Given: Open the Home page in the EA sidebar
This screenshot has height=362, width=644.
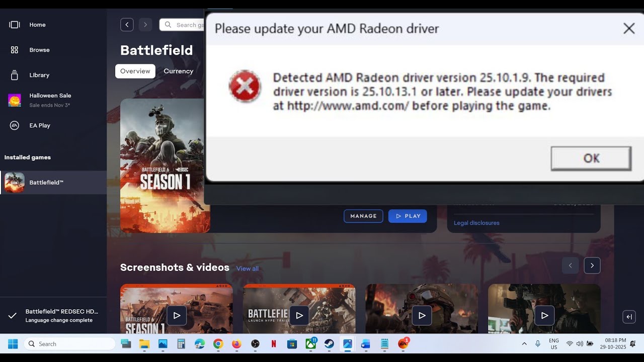Looking at the screenshot, I should (x=37, y=25).
